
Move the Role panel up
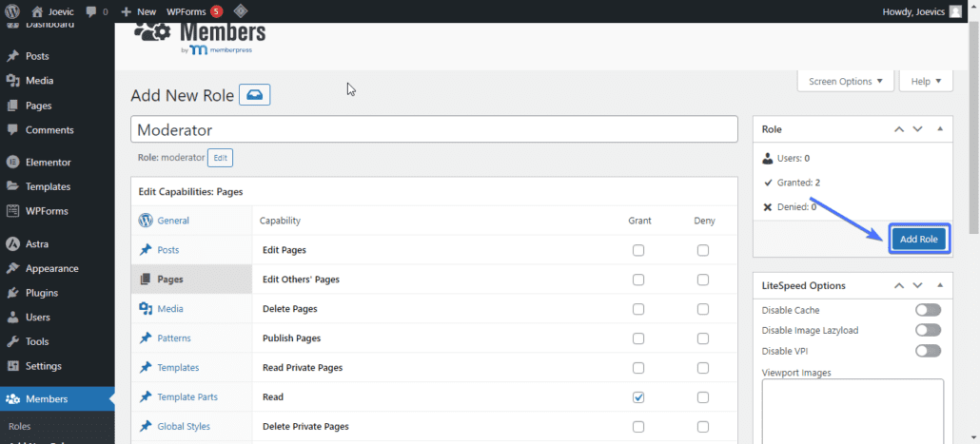click(x=899, y=129)
